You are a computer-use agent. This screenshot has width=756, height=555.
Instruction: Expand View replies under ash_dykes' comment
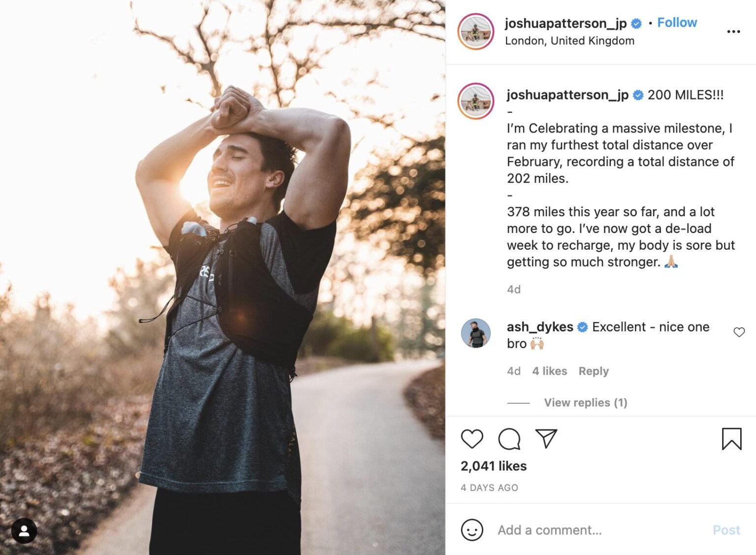[585, 402]
